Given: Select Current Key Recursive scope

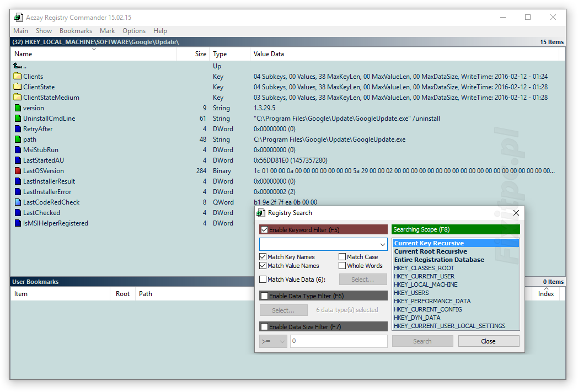Looking at the screenshot, I should (456, 243).
